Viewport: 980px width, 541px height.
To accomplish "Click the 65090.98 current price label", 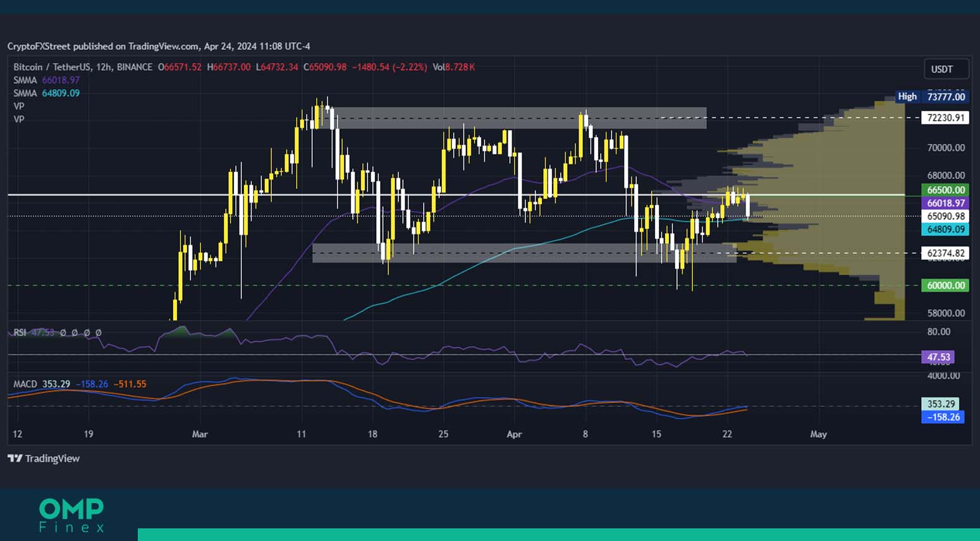I will click(945, 216).
